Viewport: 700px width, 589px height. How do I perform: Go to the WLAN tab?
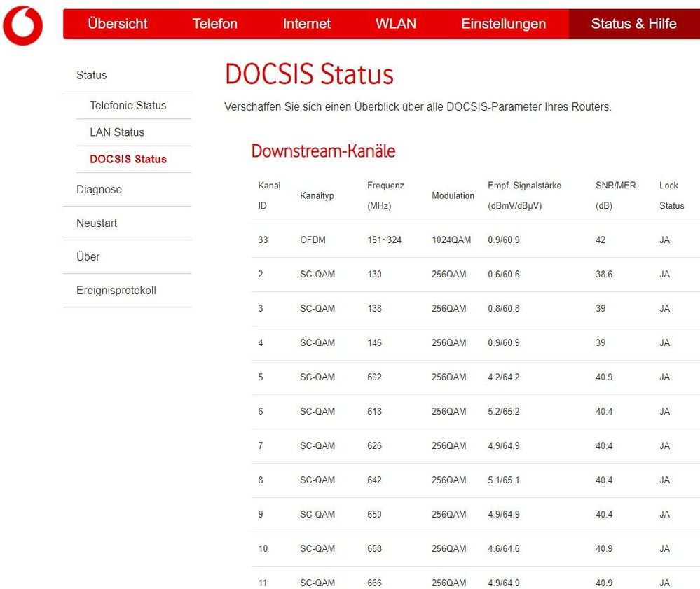click(396, 24)
